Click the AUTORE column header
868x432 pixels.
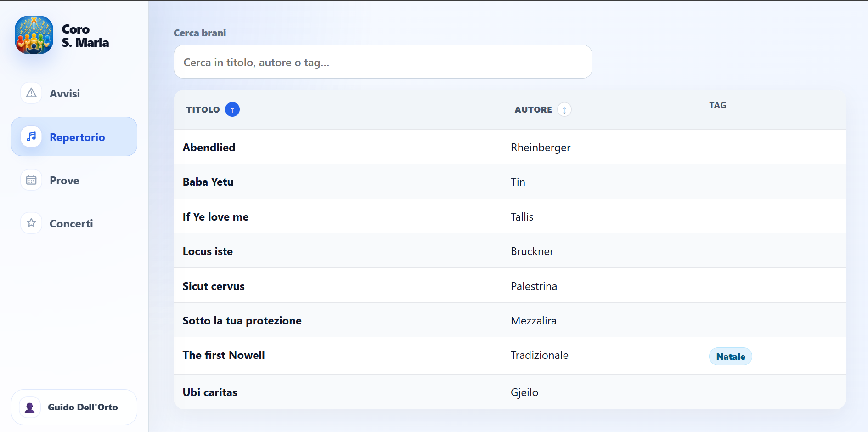click(x=533, y=110)
